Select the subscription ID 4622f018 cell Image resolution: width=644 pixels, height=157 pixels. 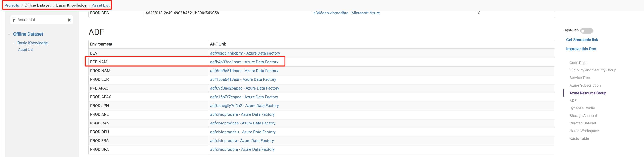point(228,14)
